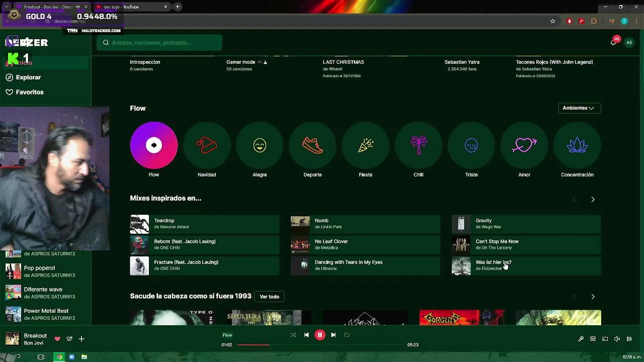The height and width of the screenshot is (362, 644).
Task: Open Task View in the taskbar
Action: click(41, 357)
